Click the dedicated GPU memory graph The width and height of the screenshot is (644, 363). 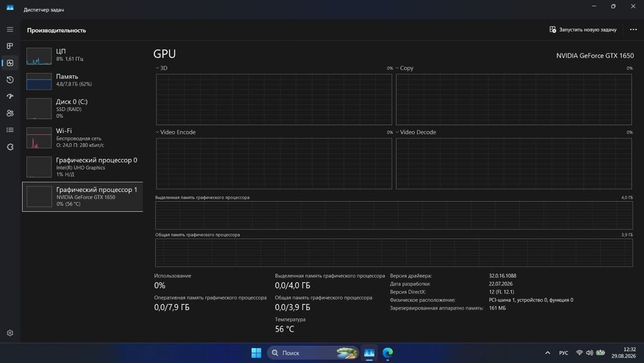394,215
